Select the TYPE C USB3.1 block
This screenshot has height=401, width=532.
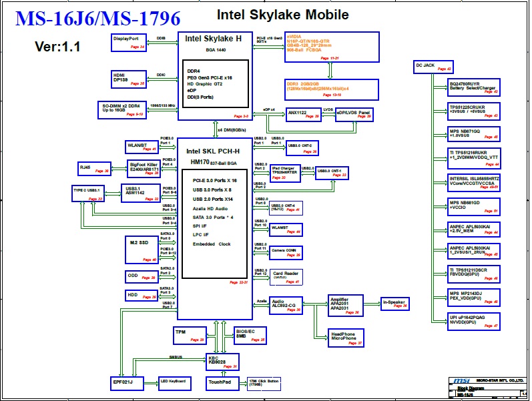click(x=88, y=193)
